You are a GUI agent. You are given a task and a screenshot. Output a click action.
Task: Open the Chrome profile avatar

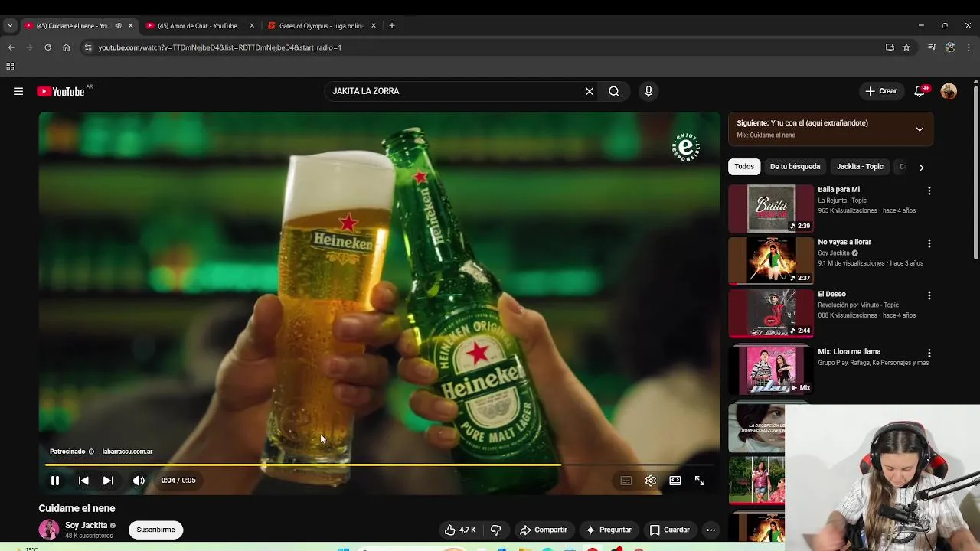(x=950, y=47)
